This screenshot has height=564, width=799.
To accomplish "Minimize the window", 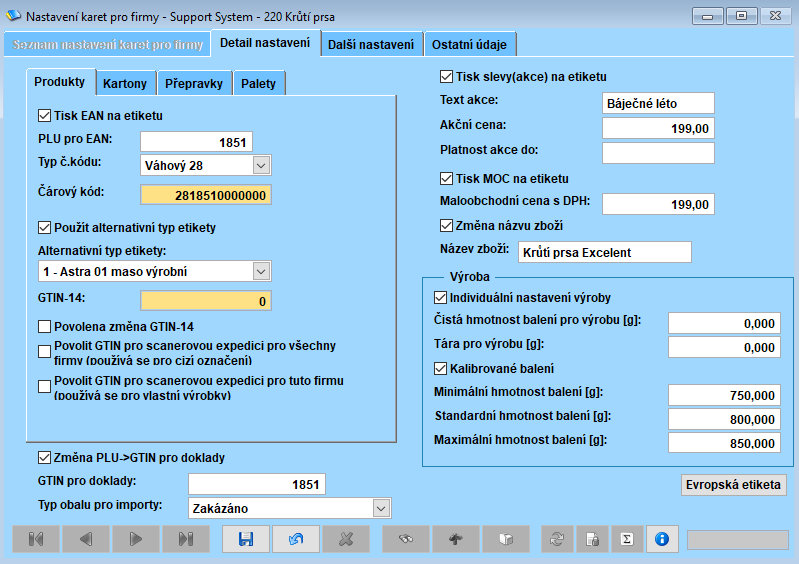I will [x=707, y=16].
